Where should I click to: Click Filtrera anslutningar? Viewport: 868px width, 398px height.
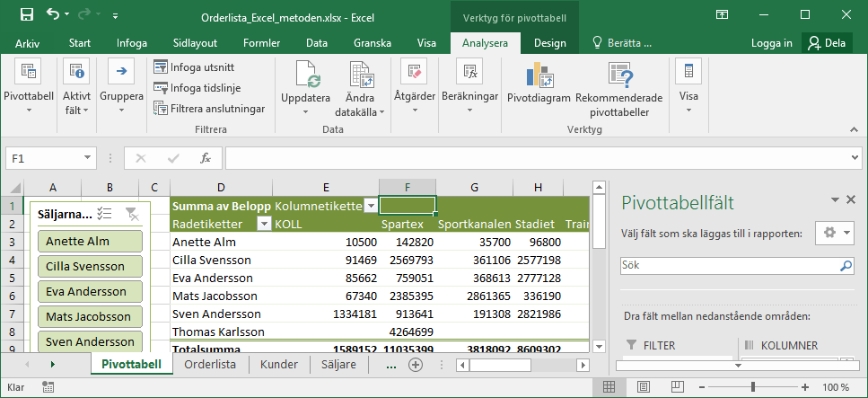click(209, 109)
